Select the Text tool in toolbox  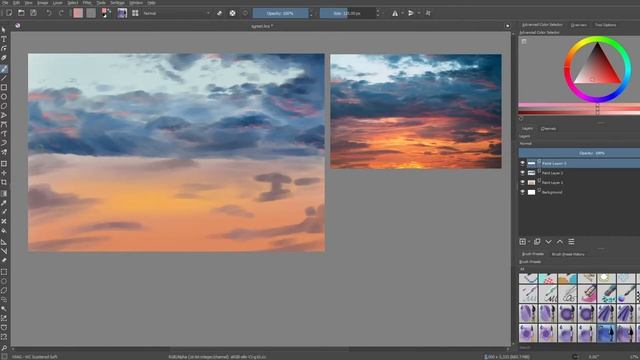[4, 39]
